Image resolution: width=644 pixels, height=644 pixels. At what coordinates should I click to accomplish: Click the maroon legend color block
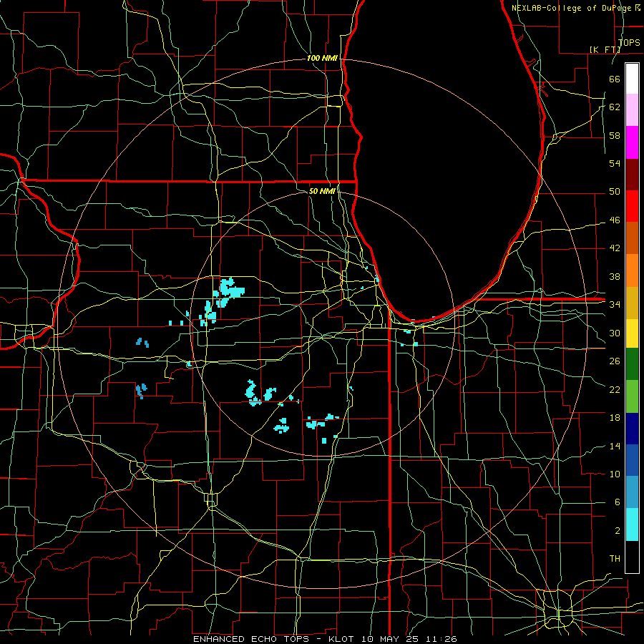click(632, 174)
